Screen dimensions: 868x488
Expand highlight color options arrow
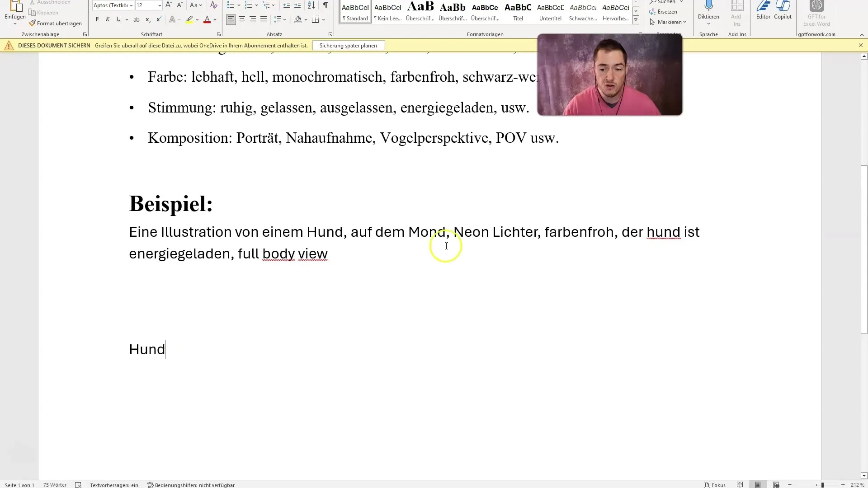tap(197, 19)
